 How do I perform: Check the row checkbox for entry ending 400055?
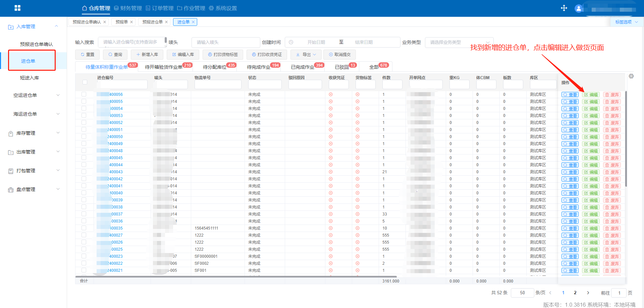point(84,102)
